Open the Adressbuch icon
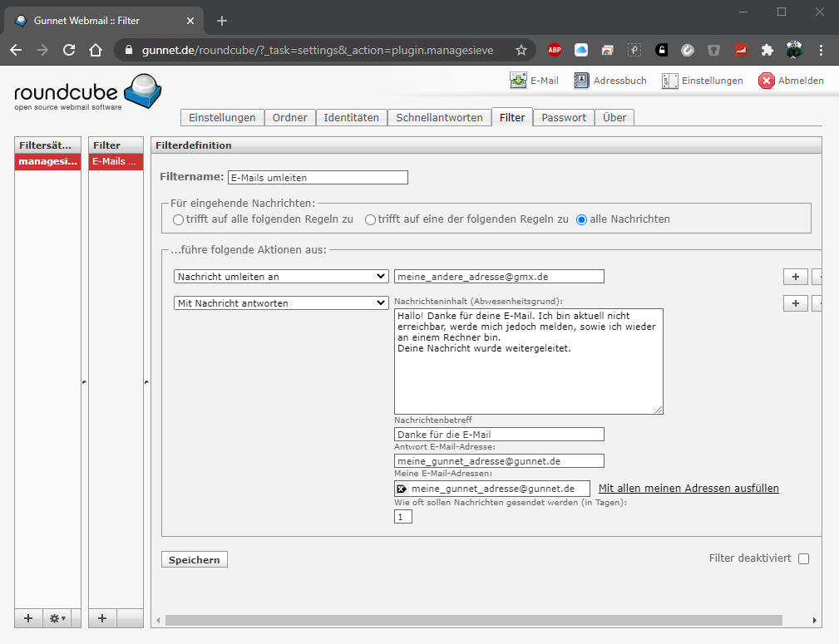Screen dimensions: 839x644 coord(581,81)
